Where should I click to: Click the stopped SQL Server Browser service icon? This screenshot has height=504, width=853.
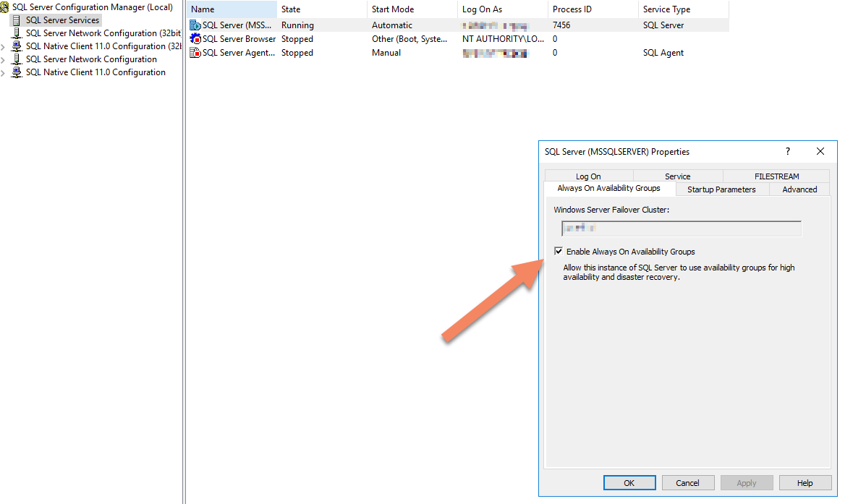[x=195, y=39]
